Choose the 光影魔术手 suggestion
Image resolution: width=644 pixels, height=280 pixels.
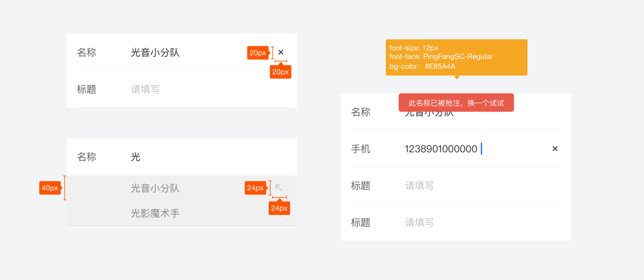click(x=155, y=214)
